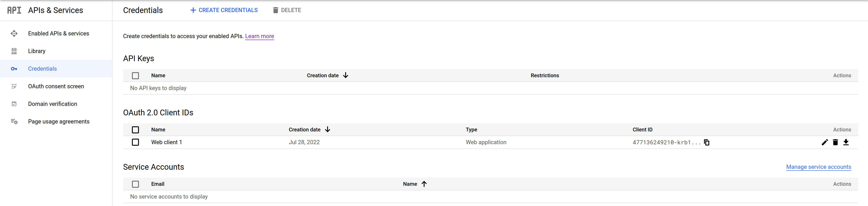
Task: Sort API Keys by Creation date arrow
Action: (345, 75)
